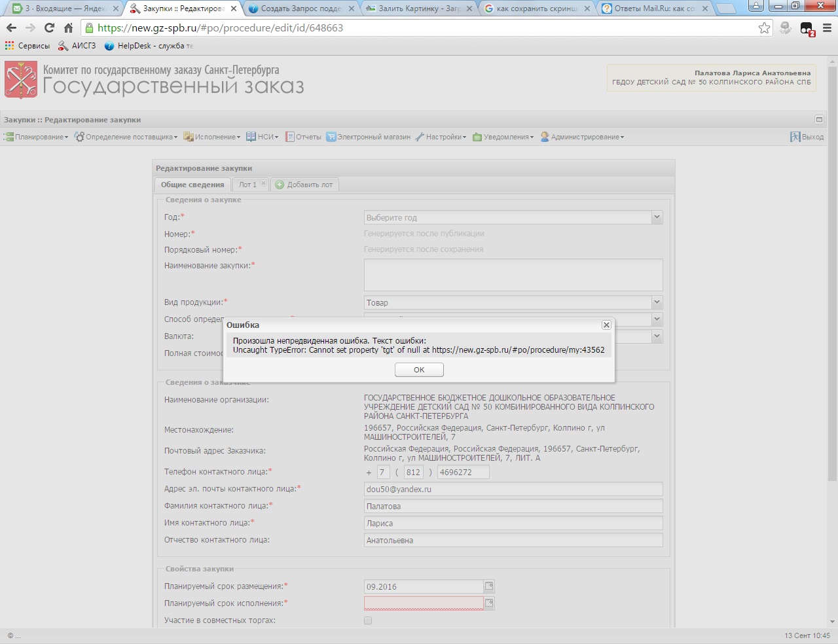Expand the Вид продукции dropdown
This screenshot has height=644, width=838.
pyautogui.click(x=657, y=302)
